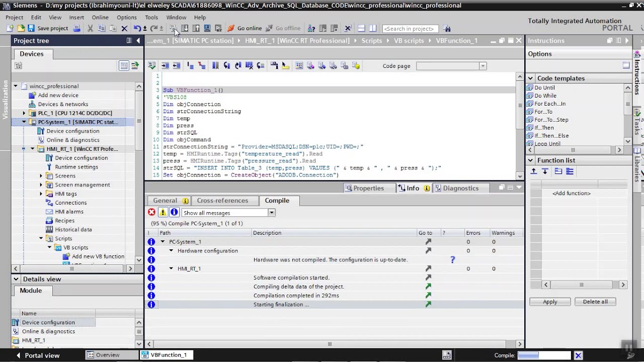Viewport: 644px width, 362px height.
Task: Open the Project menu
Action: [15, 17]
